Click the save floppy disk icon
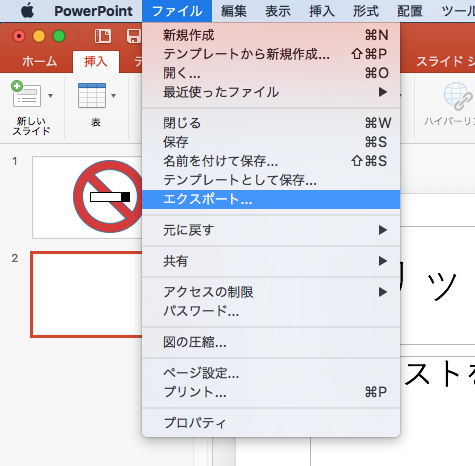The height and width of the screenshot is (466, 475). click(134, 36)
